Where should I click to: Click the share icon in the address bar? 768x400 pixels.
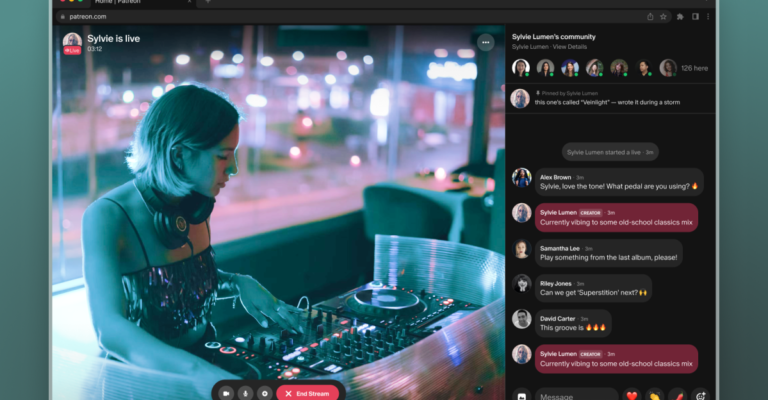650,17
